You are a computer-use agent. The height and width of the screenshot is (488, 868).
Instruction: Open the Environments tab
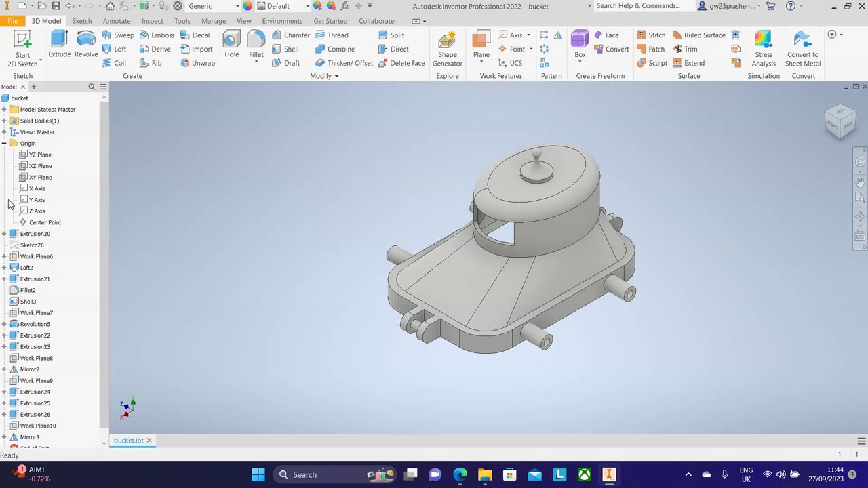(x=282, y=21)
